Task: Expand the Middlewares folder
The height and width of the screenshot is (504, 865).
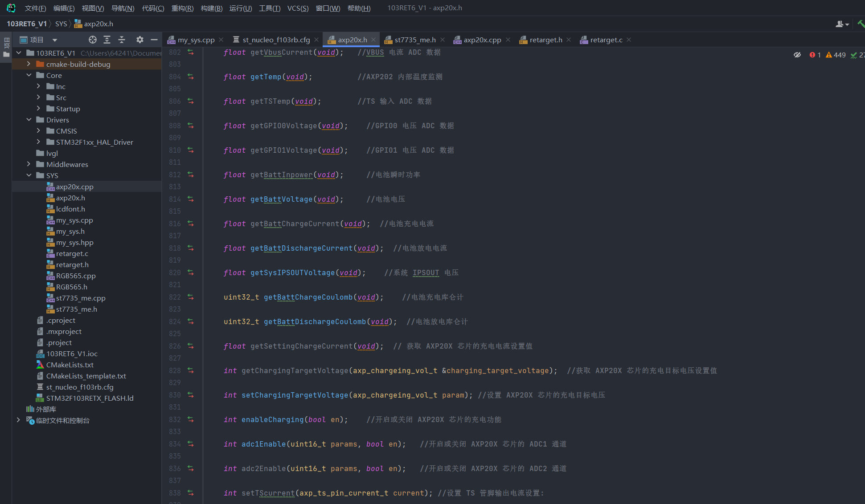Action: pyautogui.click(x=29, y=164)
